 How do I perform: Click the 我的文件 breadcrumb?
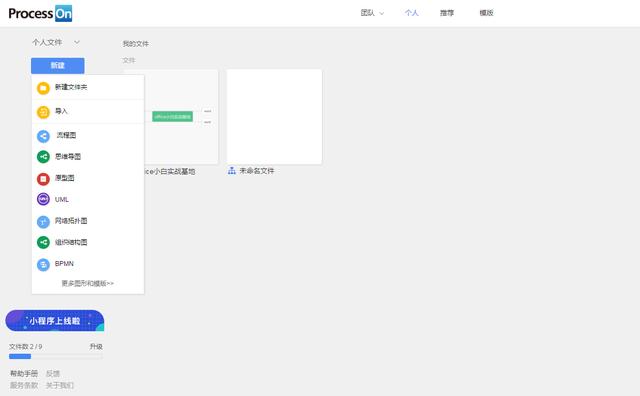coord(136,44)
